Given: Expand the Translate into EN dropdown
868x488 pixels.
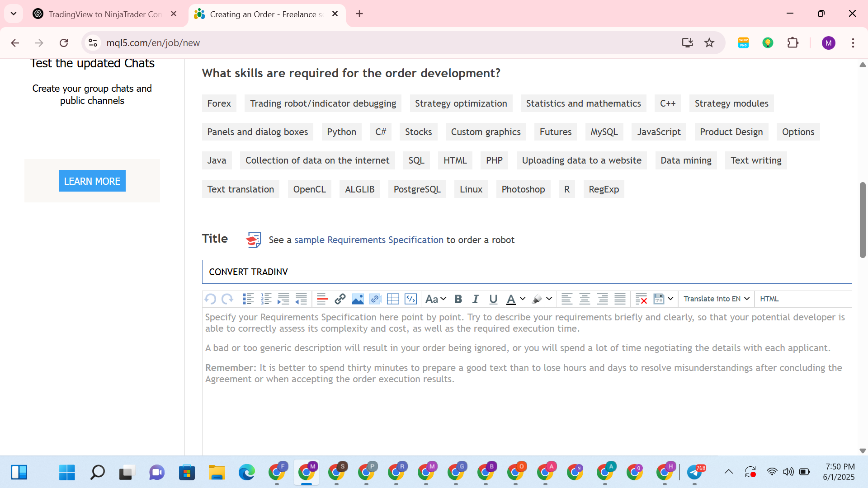Looking at the screenshot, I should click(x=717, y=299).
